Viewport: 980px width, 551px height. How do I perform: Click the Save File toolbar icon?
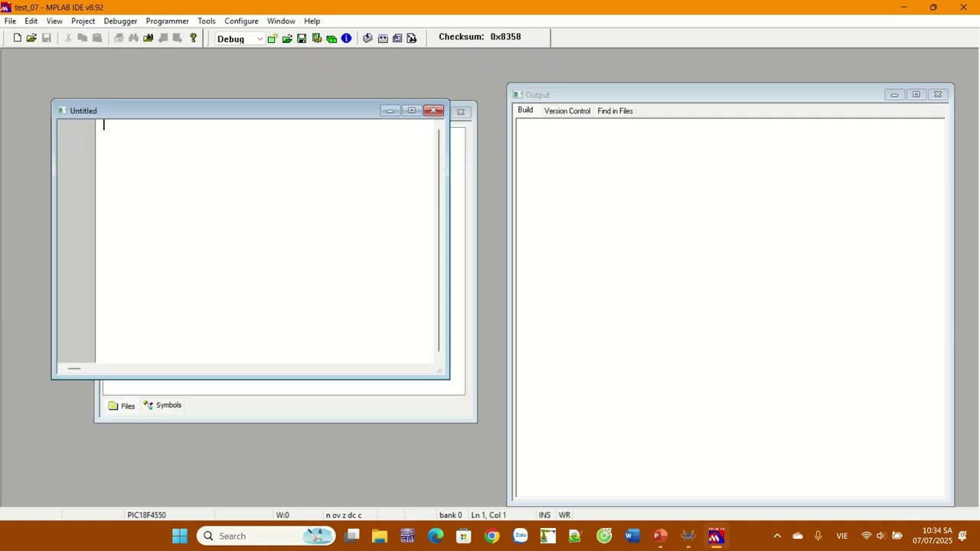pos(46,37)
